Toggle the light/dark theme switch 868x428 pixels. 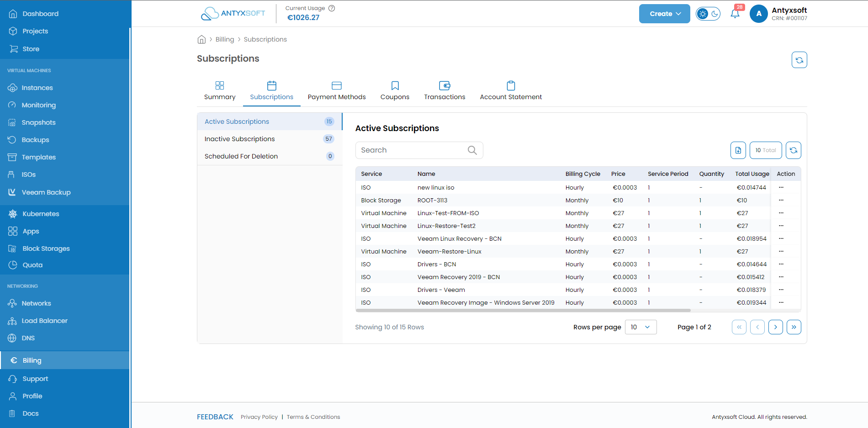point(708,14)
